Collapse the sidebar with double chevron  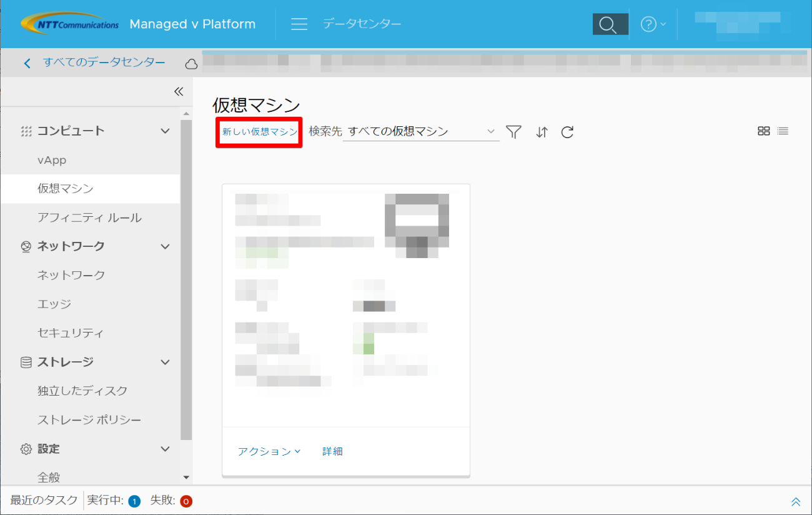[x=179, y=91]
